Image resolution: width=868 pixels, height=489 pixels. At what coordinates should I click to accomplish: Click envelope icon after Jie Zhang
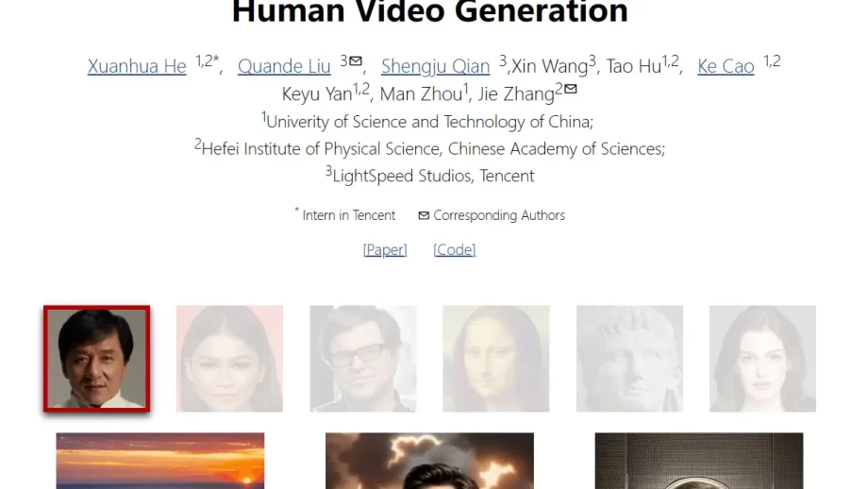click(x=570, y=88)
